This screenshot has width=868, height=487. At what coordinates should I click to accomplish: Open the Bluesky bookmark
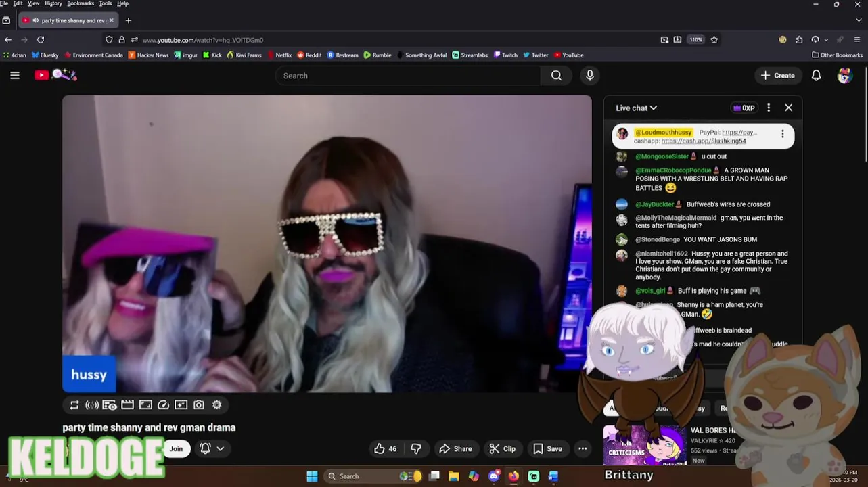[45, 55]
